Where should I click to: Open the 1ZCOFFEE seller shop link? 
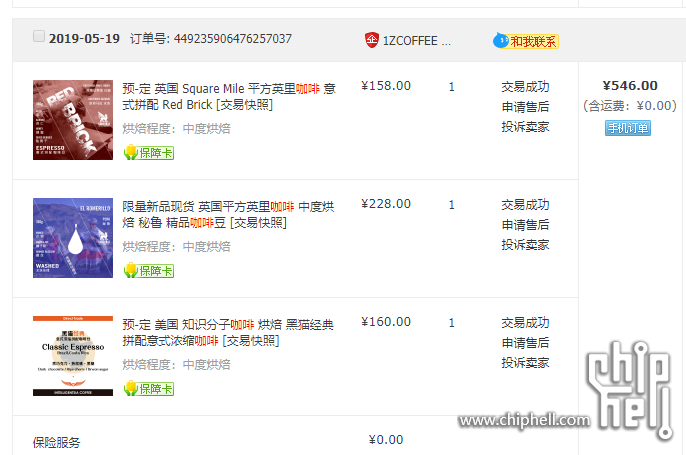pos(416,41)
